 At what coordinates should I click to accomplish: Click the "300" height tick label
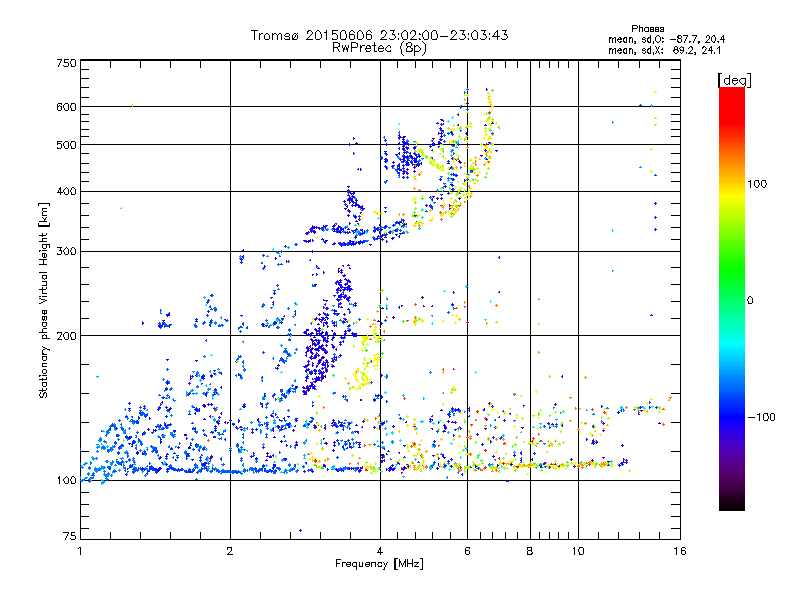(x=66, y=252)
